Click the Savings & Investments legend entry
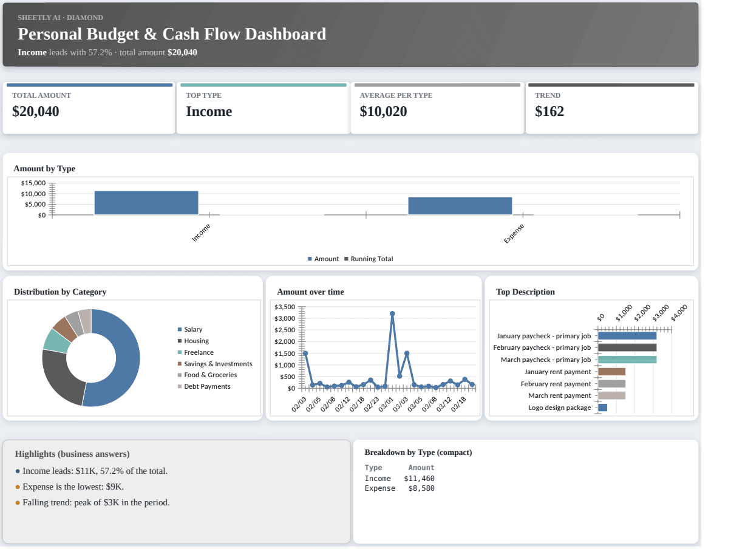Image resolution: width=745 pixels, height=560 pixels. tap(215, 364)
